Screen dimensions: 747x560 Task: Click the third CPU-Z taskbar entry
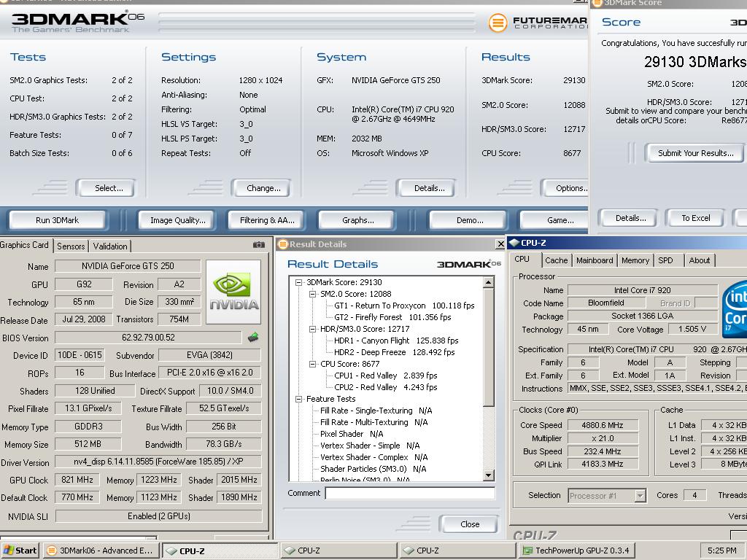pyautogui.click(x=457, y=551)
